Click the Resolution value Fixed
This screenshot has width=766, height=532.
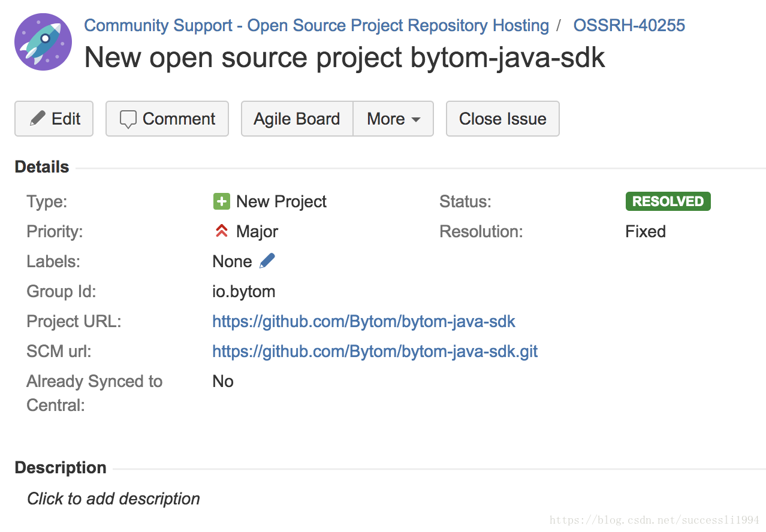coord(646,231)
